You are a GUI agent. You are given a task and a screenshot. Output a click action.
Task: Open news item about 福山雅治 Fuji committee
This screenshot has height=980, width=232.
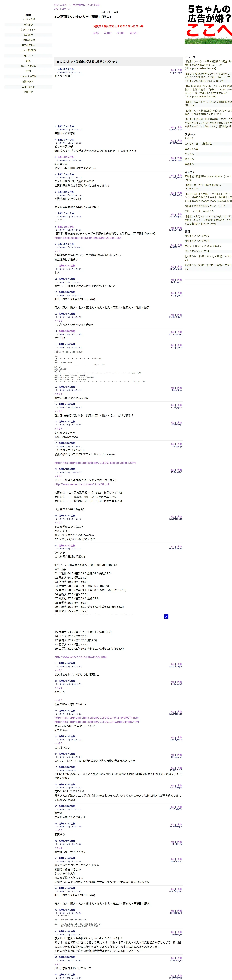(208, 65)
